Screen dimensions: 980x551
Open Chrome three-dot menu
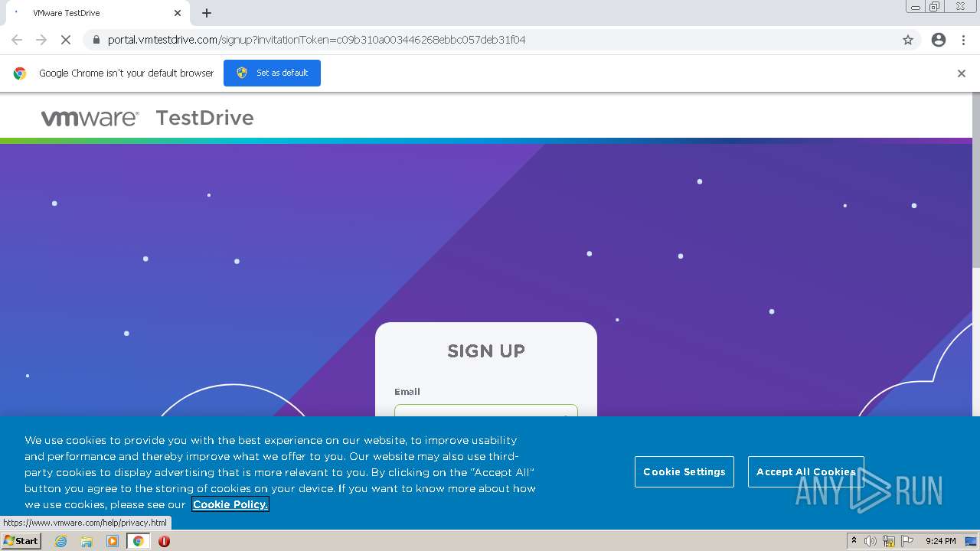(963, 40)
